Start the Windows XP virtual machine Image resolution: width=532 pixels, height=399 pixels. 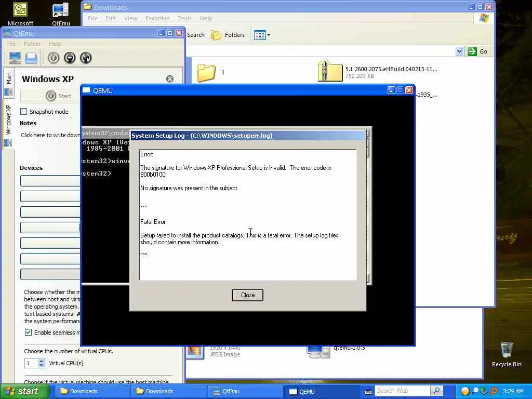[x=51, y=96]
